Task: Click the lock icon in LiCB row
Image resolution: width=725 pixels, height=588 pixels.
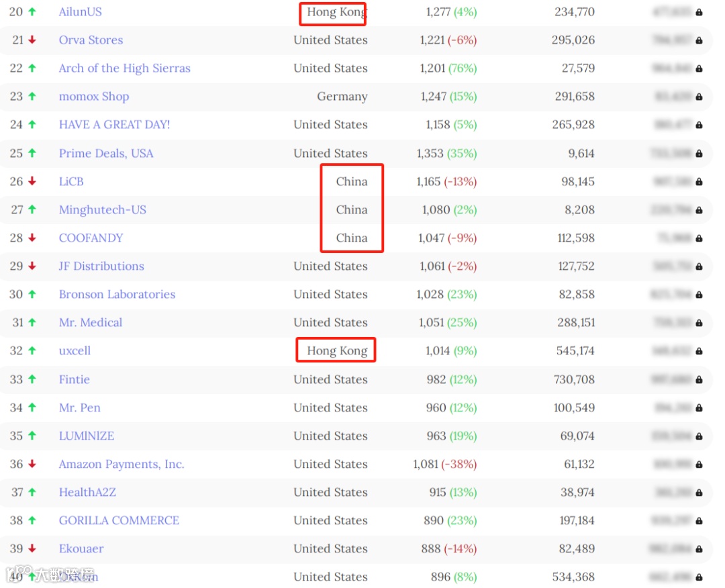Action: click(x=699, y=182)
